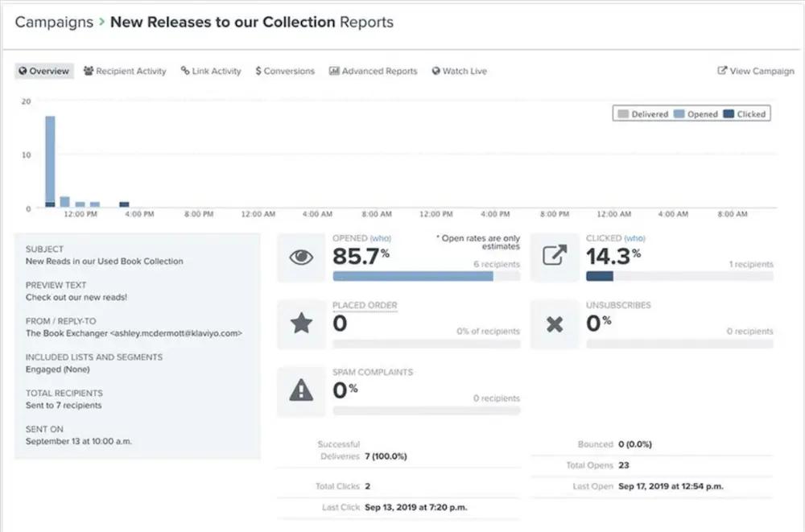Select the tallest bar in the delivery chart
805x532 pixels.
coord(50,159)
